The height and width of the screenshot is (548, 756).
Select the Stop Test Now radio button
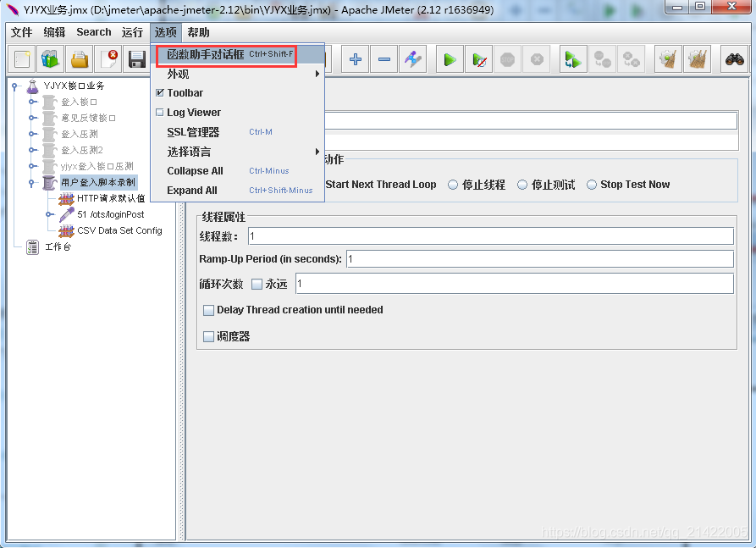coord(592,185)
